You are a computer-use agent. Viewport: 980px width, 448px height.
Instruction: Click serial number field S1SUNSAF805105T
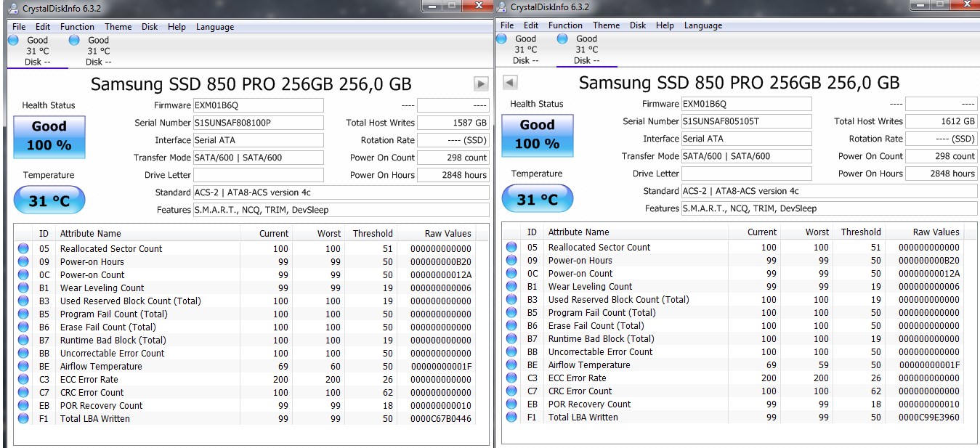pyautogui.click(x=746, y=121)
